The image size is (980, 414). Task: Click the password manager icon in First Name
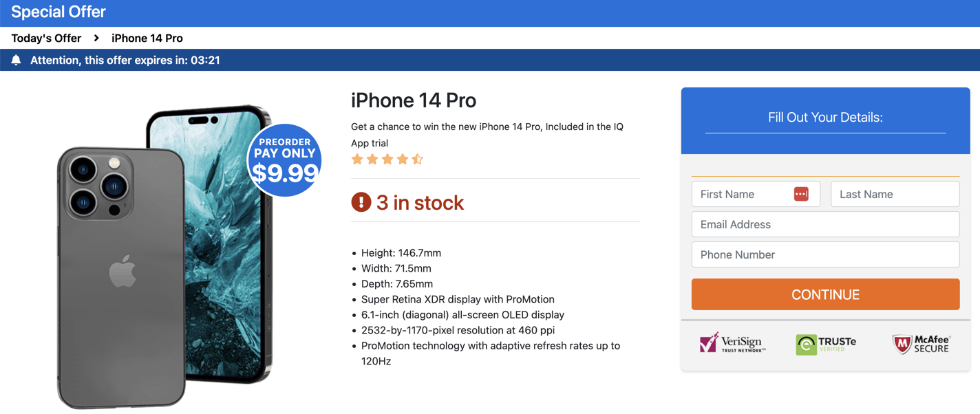coord(801,195)
